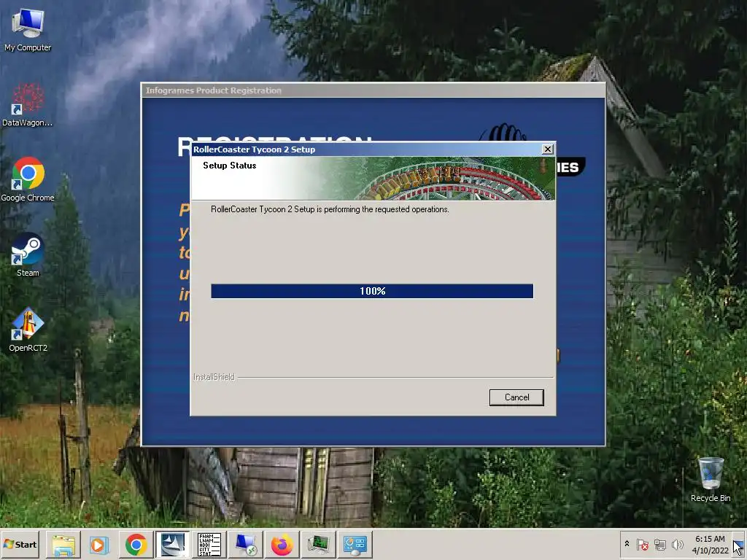
Task: Open the remote desktop taskbar icon
Action: tap(245, 545)
